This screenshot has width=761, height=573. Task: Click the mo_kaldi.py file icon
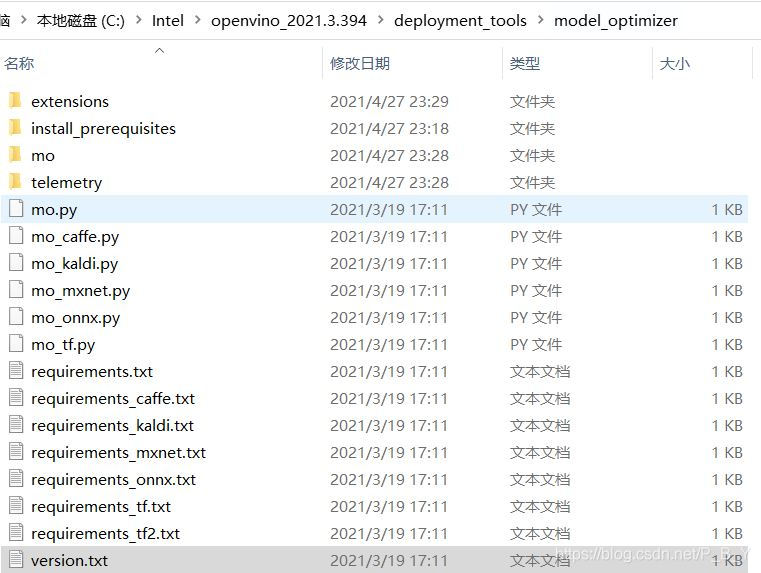tap(16, 263)
